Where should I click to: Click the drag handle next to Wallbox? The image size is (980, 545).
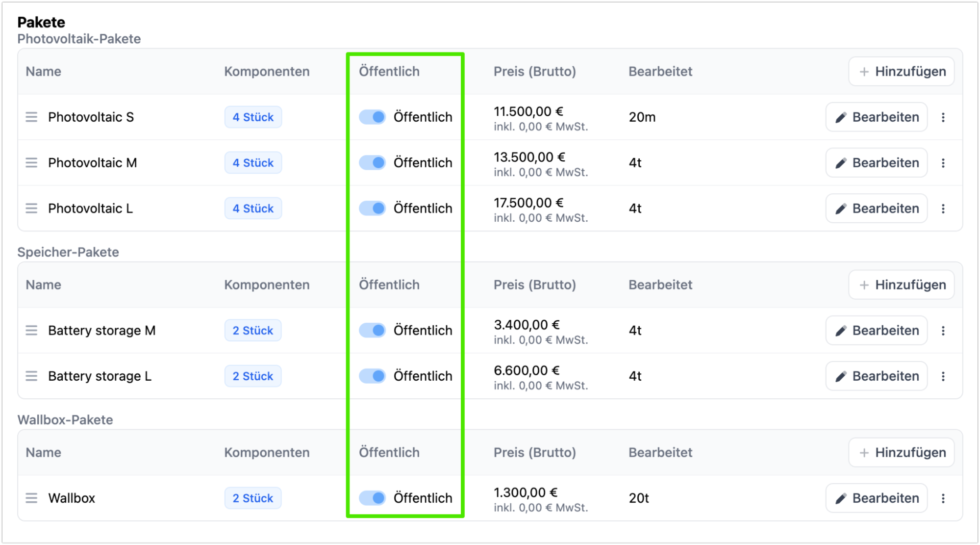[x=31, y=498]
